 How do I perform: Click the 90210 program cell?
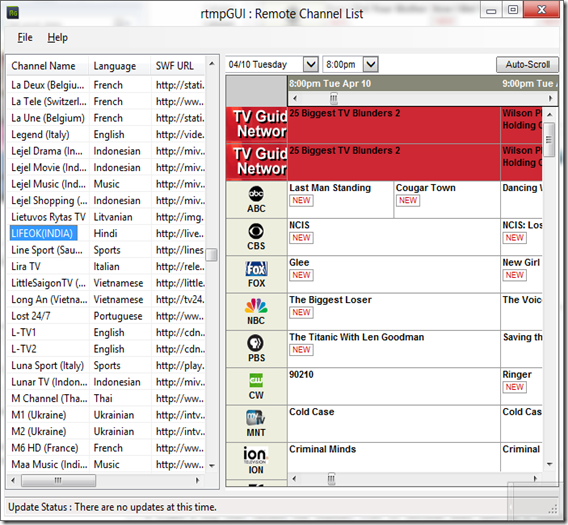coord(394,386)
